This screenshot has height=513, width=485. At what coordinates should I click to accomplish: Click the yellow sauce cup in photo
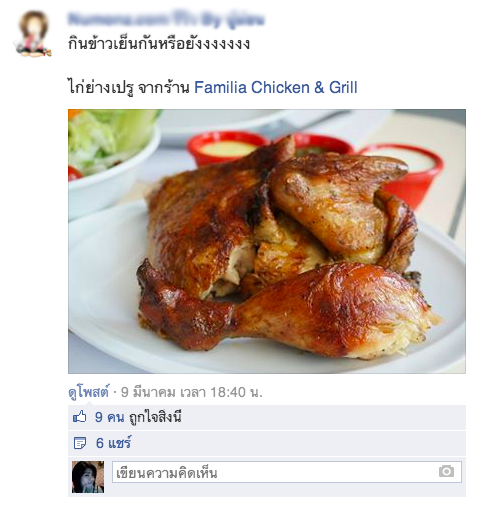[x=227, y=148]
